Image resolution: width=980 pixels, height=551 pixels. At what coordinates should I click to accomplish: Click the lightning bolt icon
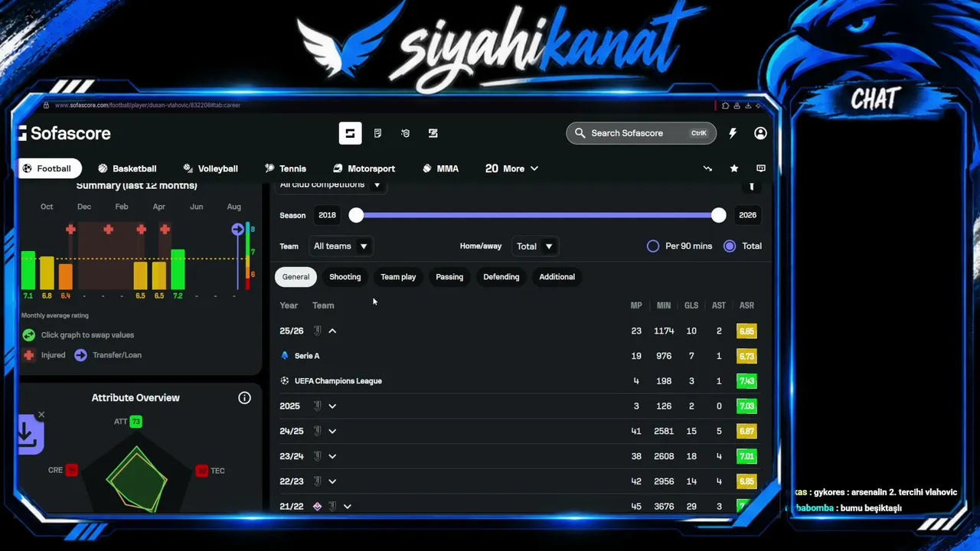733,133
